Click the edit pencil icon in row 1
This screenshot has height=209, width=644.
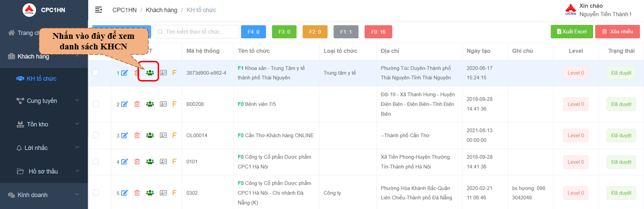click(x=125, y=73)
